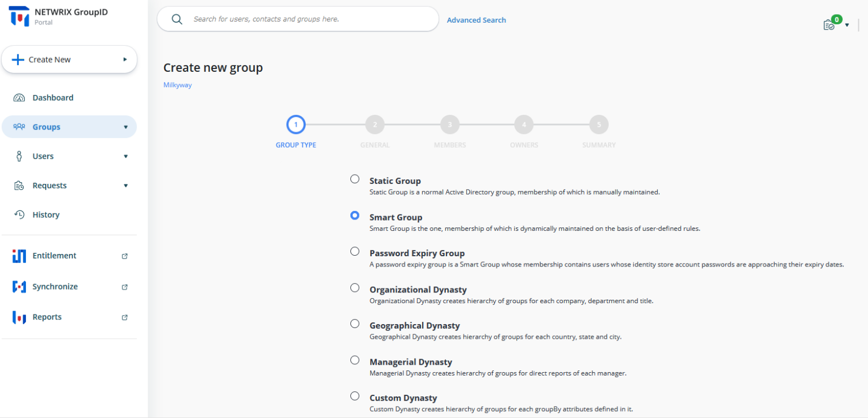Image resolution: width=868 pixels, height=418 pixels.
Task: Switch to the Owners wizard step
Action: [524, 124]
